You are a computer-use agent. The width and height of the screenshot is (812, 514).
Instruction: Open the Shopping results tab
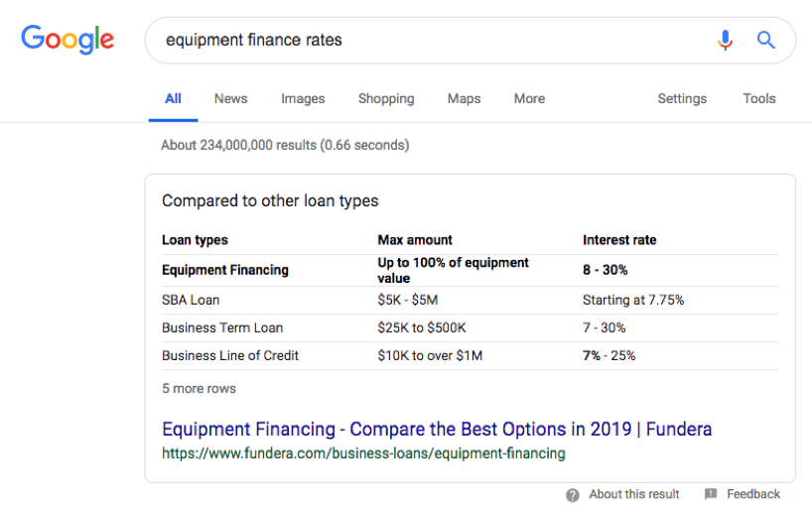click(x=386, y=98)
